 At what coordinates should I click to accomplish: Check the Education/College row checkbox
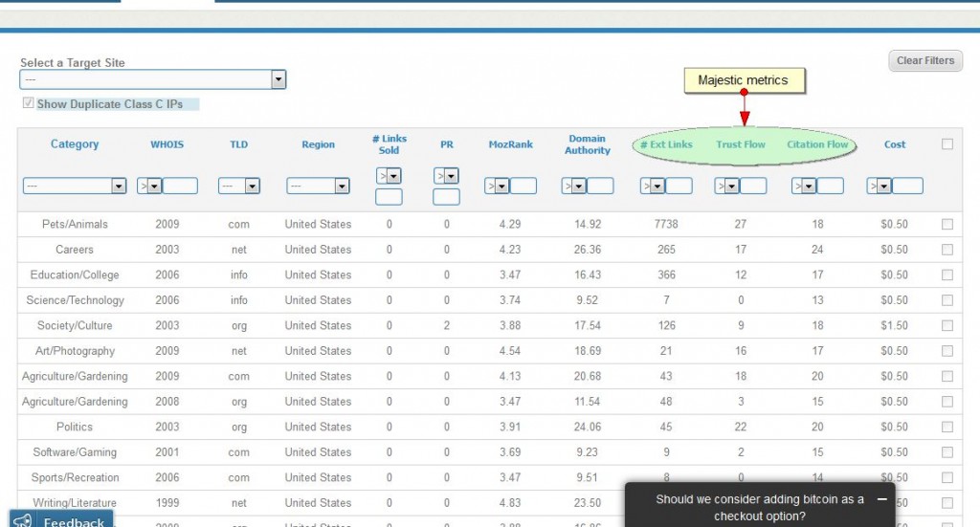pos(947,274)
